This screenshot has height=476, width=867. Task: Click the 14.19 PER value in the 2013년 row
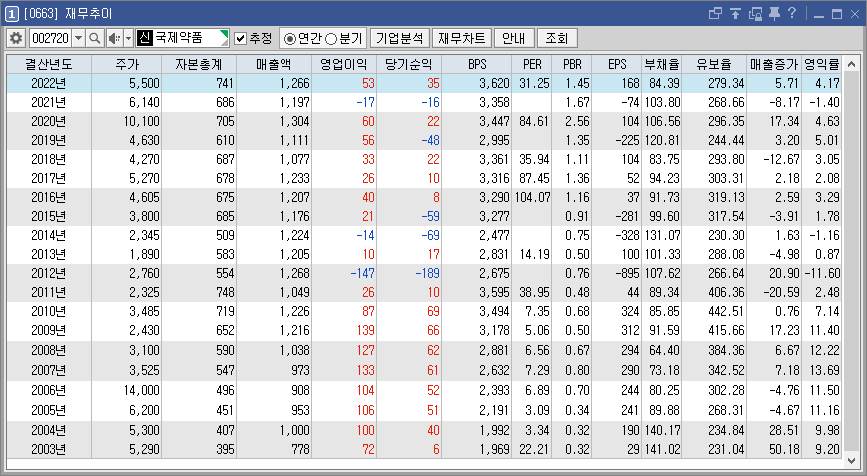click(534, 254)
